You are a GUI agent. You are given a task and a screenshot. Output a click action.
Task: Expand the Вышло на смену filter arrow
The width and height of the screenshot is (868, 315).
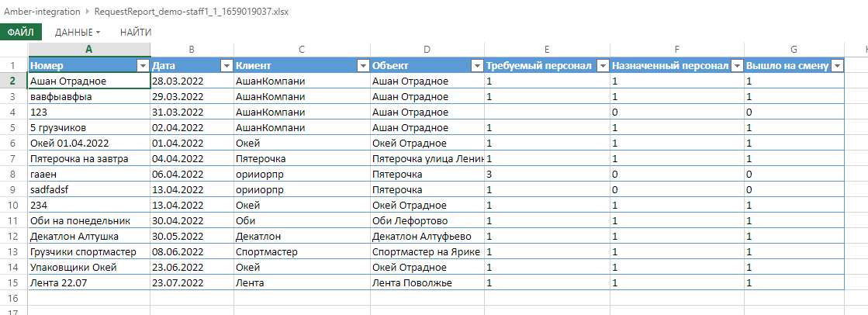[837, 66]
